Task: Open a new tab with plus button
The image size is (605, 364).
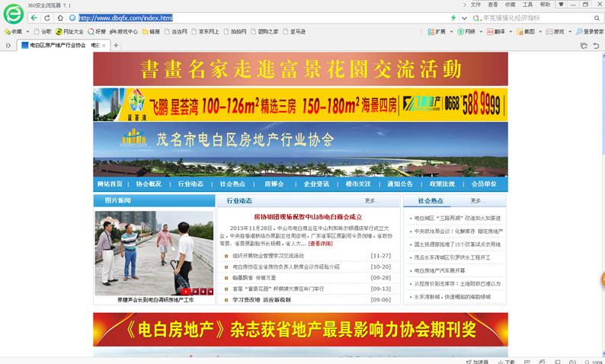Action: tap(116, 46)
